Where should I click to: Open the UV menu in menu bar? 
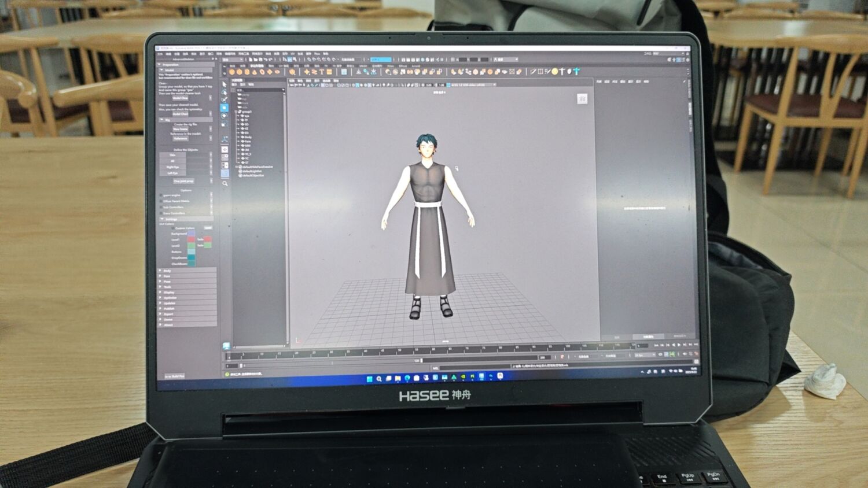point(292,54)
